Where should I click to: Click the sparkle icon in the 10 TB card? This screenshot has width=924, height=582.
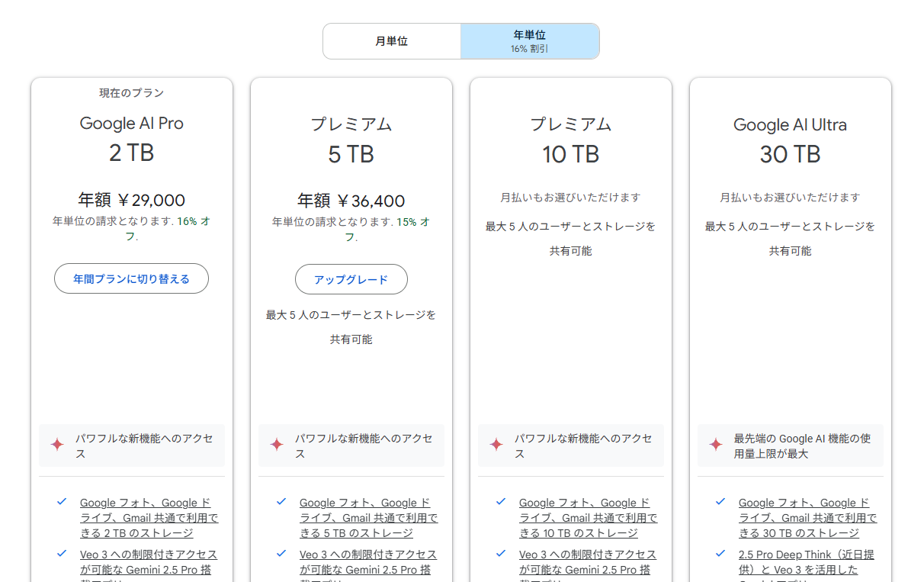[496, 445]
